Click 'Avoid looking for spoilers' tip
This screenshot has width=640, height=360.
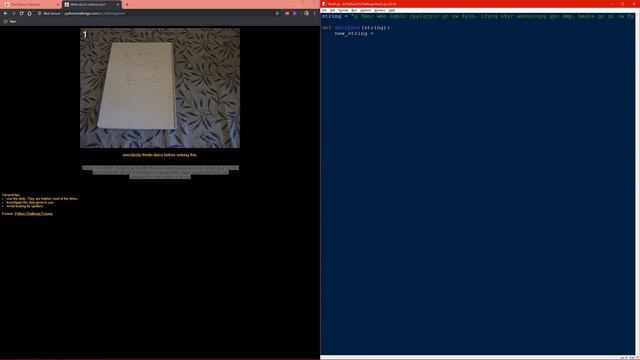point(24,206)
